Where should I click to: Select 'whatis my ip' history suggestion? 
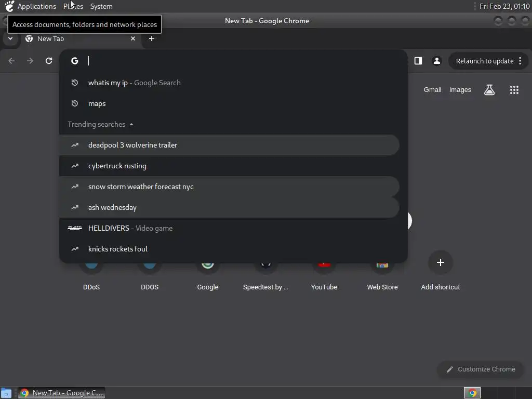tap(229, 83)
